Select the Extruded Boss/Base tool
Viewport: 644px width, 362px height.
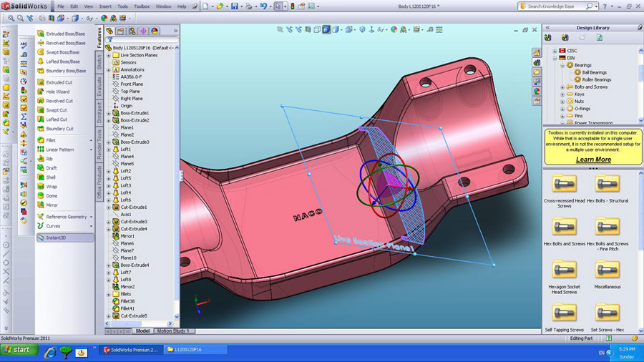[x=62, y=34]
